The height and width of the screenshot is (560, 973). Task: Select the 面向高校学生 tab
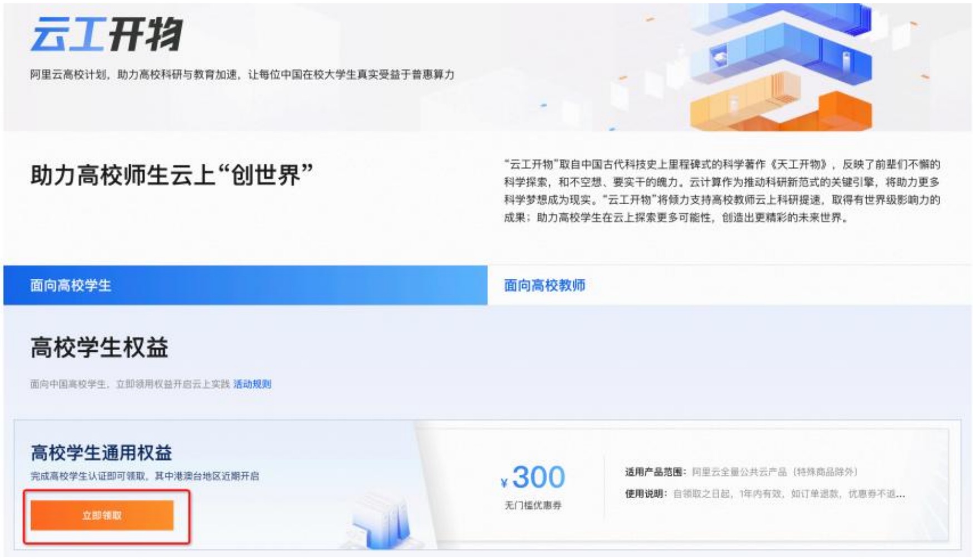tap(71, 286)
